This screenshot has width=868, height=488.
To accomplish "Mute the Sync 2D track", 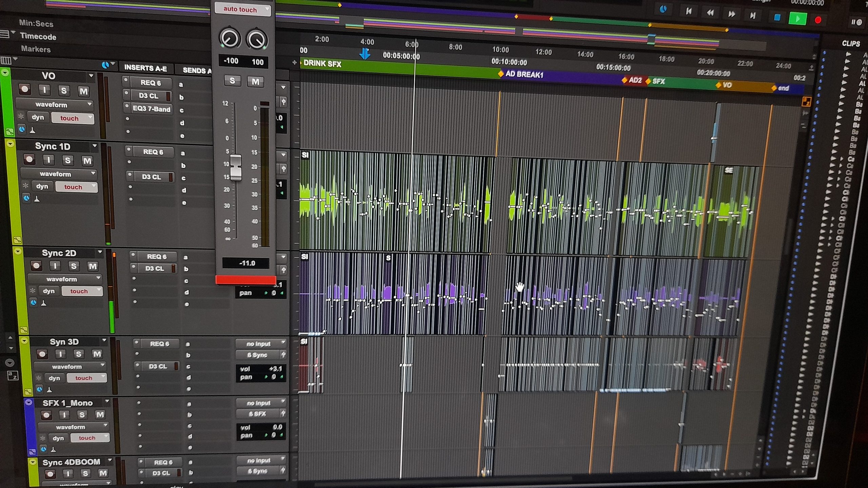I will [x=93, y=266].
